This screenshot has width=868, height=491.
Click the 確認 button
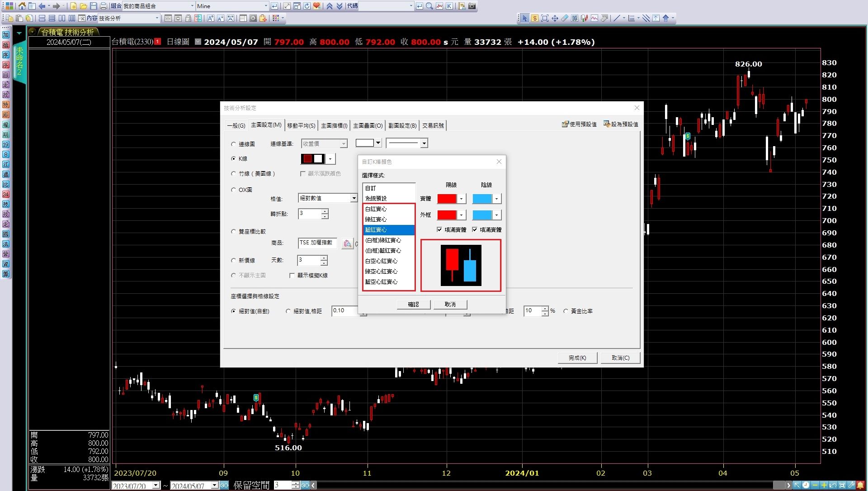coord(413,304)
